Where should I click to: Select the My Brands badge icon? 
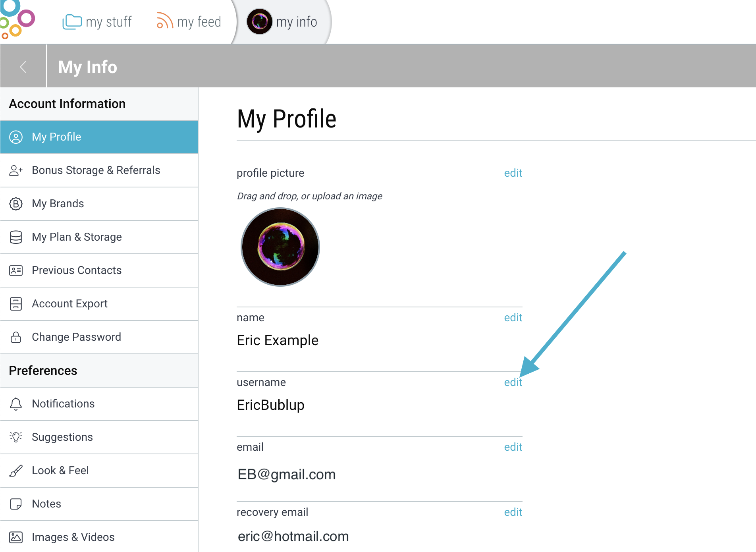tap(16, 204)
